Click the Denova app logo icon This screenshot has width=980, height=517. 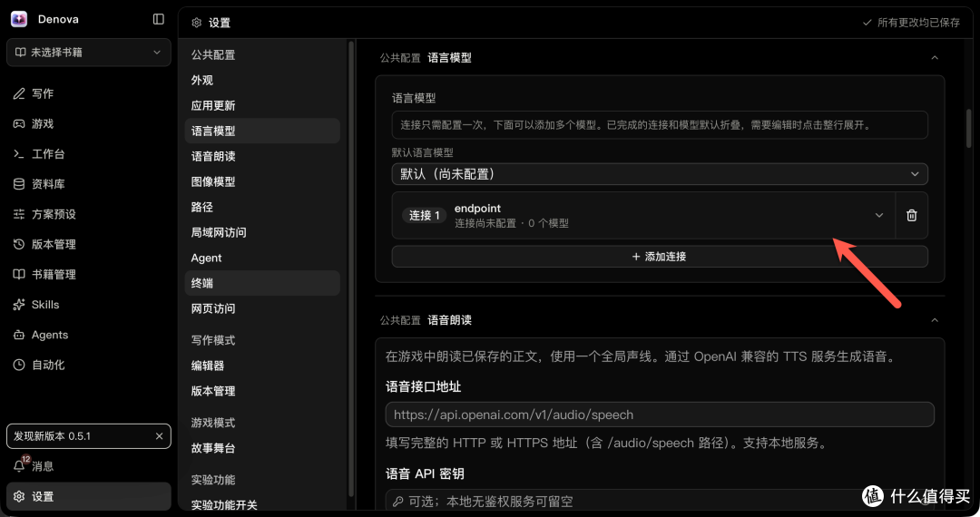[19, 19]
